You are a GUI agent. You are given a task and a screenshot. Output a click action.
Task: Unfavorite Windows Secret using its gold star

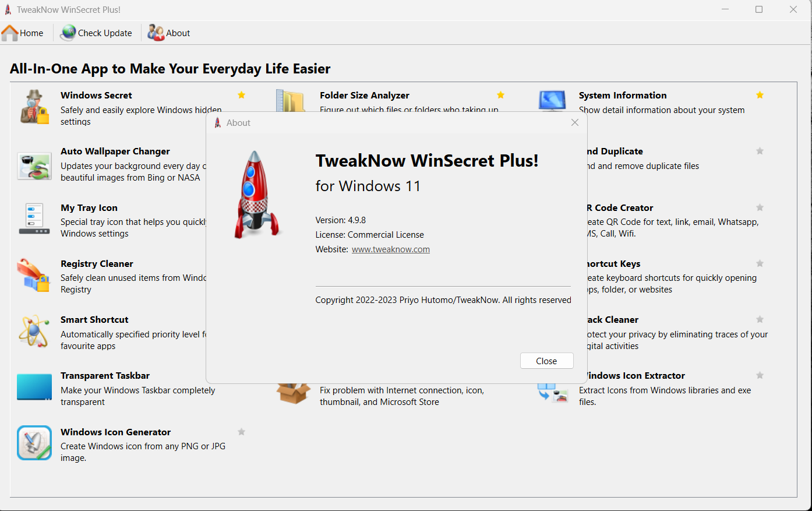(241, 95)
